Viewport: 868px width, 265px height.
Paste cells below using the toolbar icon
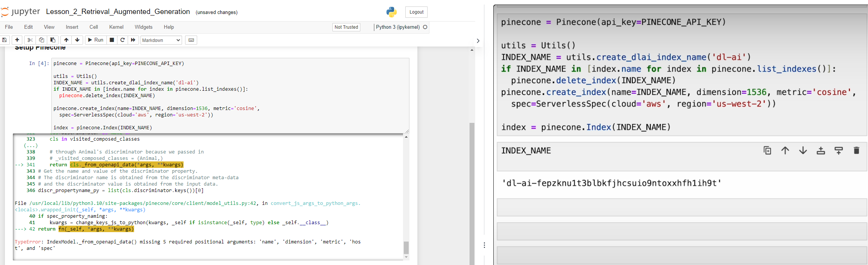tap(53, 40)
